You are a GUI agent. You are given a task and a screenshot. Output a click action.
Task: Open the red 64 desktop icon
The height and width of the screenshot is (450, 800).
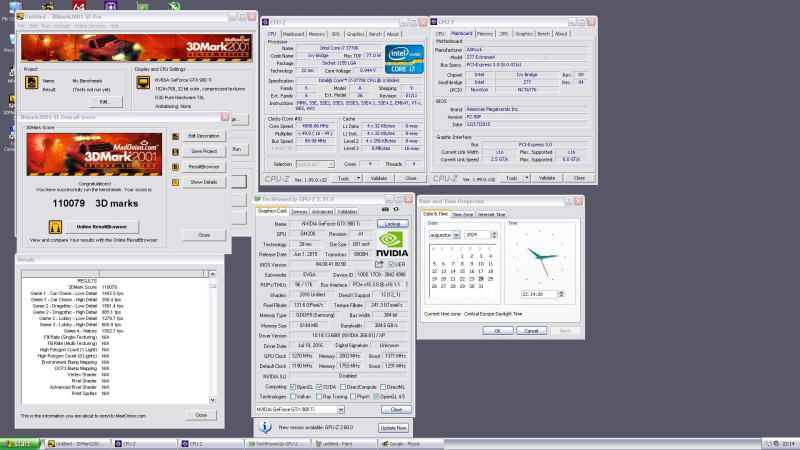coord(79,6)
